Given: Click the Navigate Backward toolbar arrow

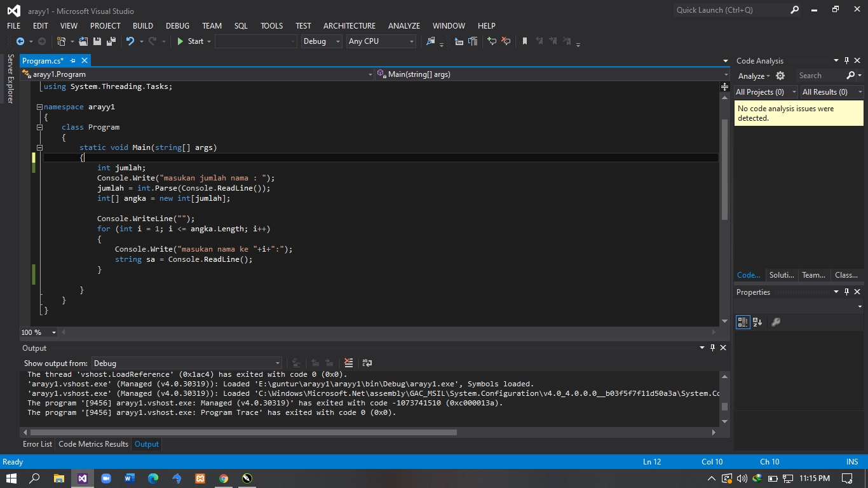Looking at the screenshot, I should (x=20, y=41).
